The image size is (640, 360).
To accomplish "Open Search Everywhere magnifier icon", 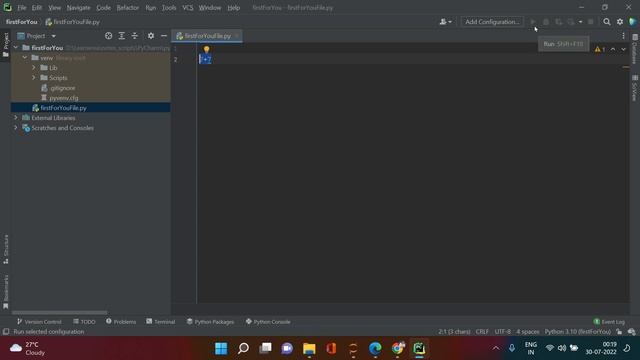I will (607, 22).
